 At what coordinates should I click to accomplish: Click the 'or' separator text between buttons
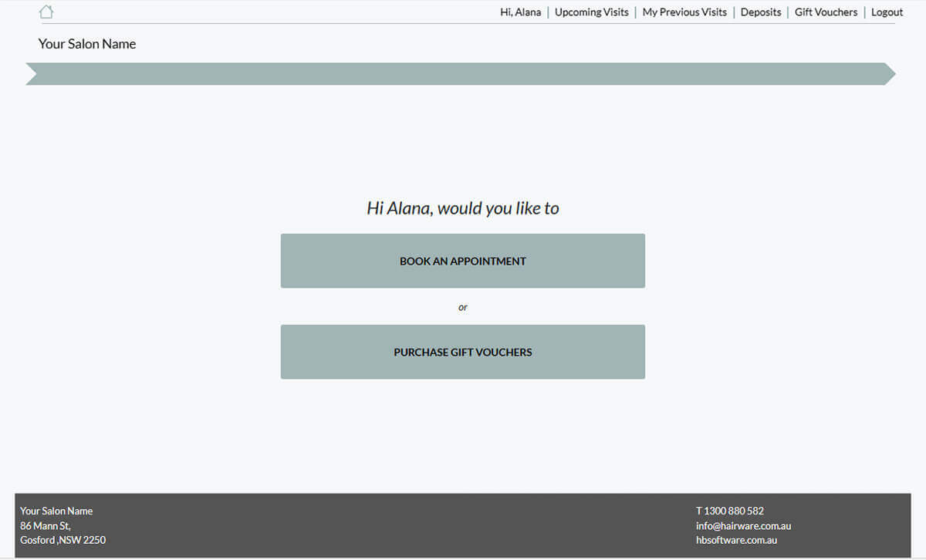(463, 307)
